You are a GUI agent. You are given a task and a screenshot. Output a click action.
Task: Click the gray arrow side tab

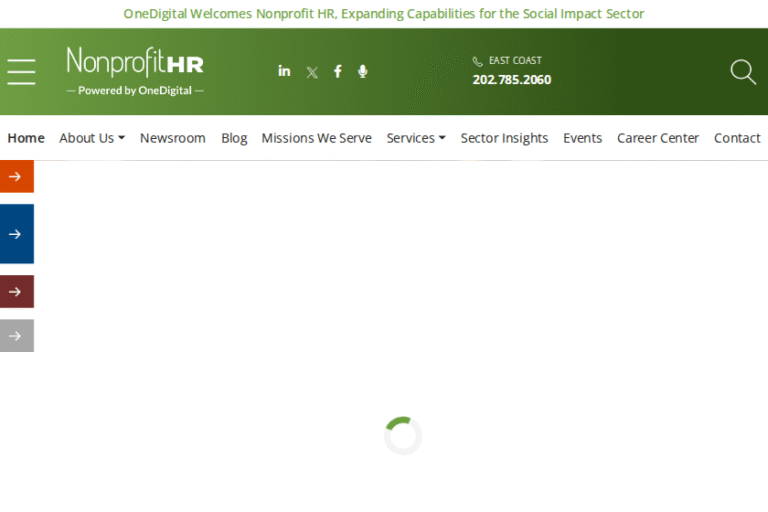tap(16, 336)
